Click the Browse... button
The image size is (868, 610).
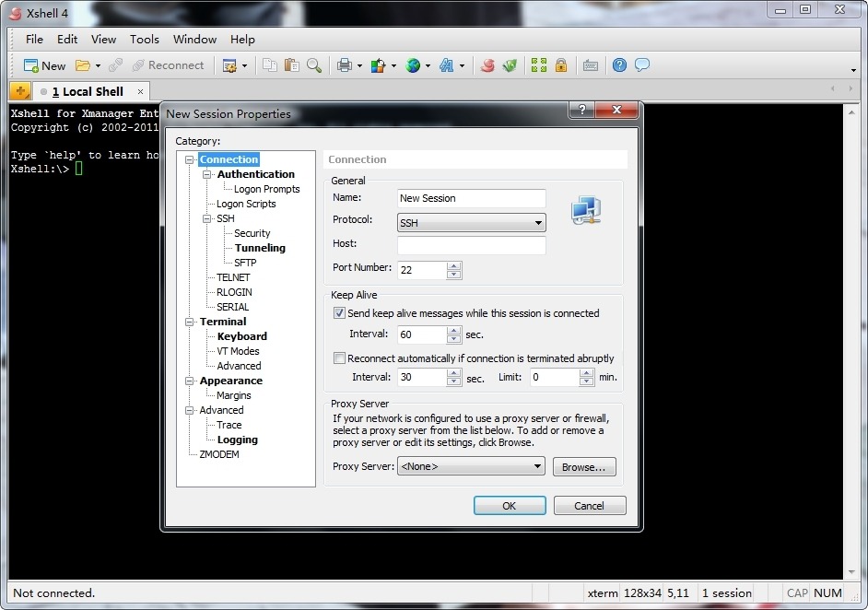click(x=584, y=466)
